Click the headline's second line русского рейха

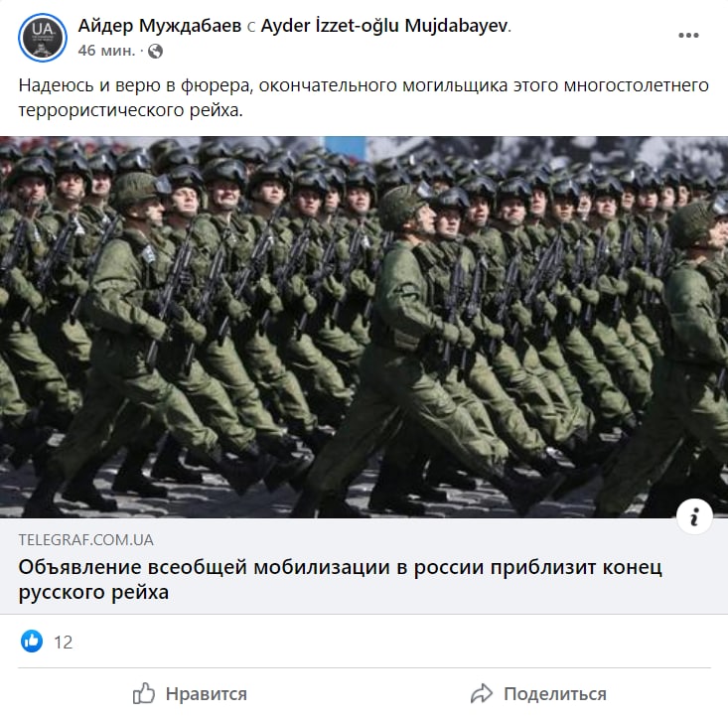click(x=93, y=592)
